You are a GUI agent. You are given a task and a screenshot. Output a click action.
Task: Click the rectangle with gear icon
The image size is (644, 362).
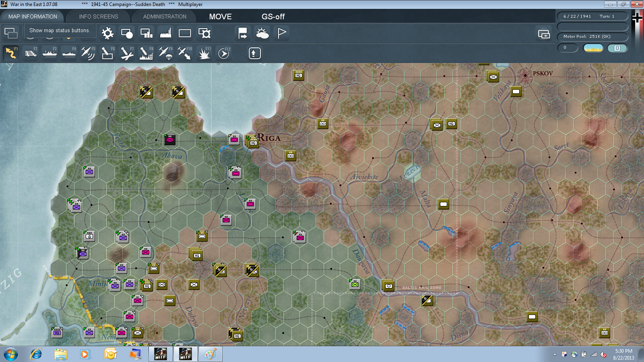(204, 33)
